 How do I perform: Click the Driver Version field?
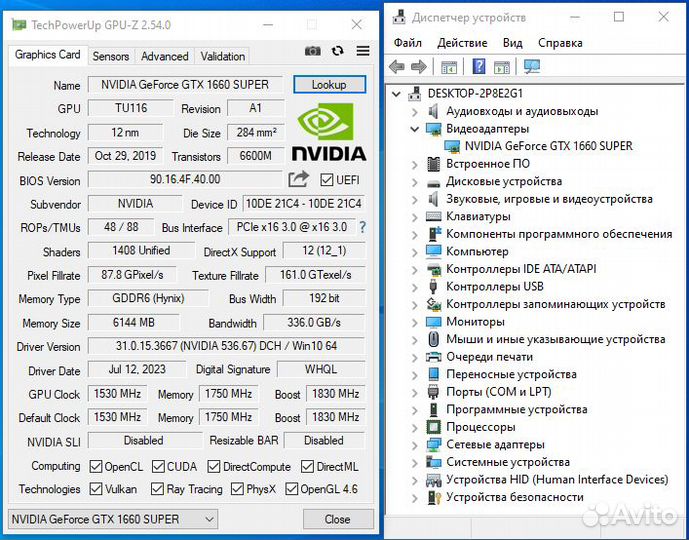(x=226, y=346)
